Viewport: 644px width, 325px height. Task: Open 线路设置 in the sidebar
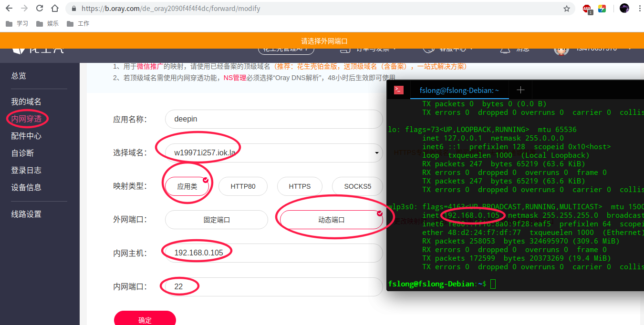pos(26,214)
